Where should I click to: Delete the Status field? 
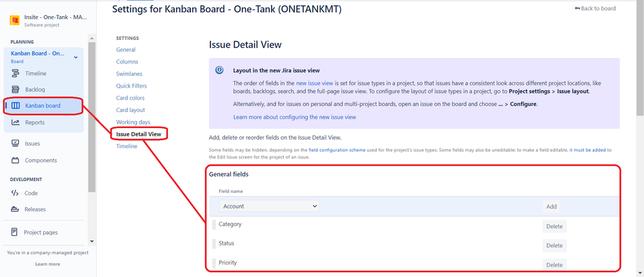click(554, 245)
